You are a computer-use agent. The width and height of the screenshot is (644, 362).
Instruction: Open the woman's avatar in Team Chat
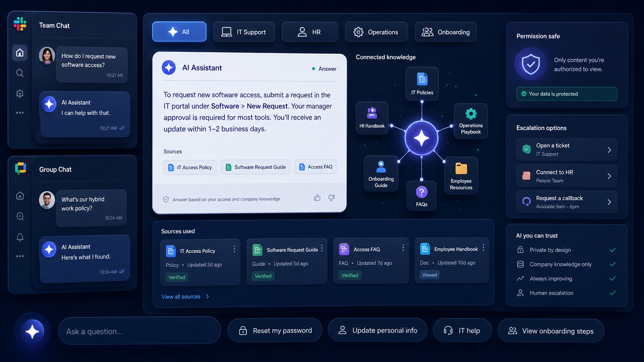point(47,56)
